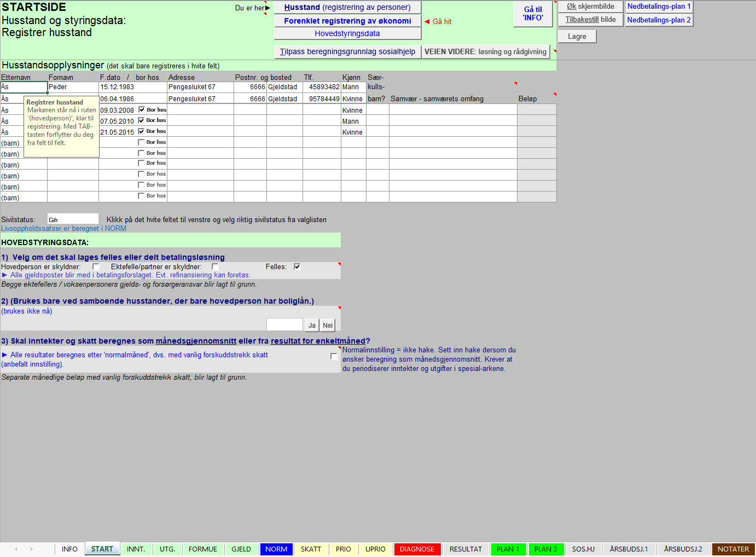The image size is (756, 557).
Task: Open Nedbetalings-plan 2
Action: tap(659, 20)
